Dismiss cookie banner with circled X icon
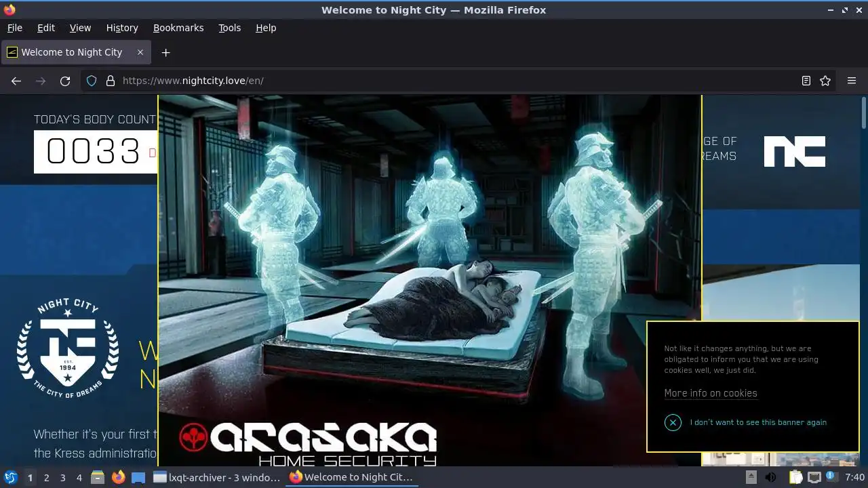The height and width of the screenshot is (488, 868). pyautogui.click(x=673, y=422)
